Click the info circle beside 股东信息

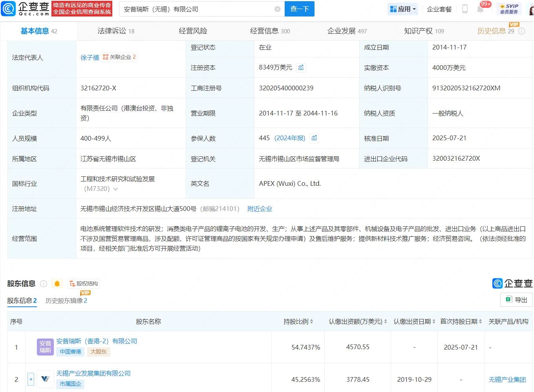point(43,283)
